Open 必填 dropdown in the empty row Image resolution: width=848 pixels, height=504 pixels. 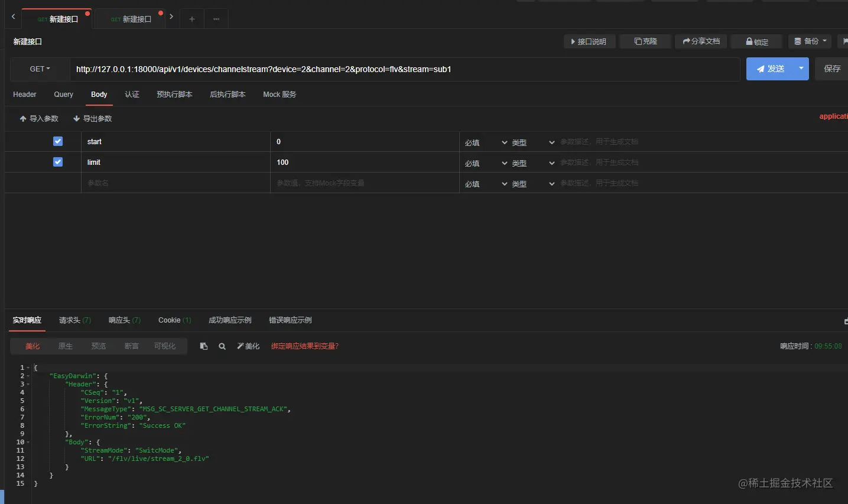pos(486,184)
